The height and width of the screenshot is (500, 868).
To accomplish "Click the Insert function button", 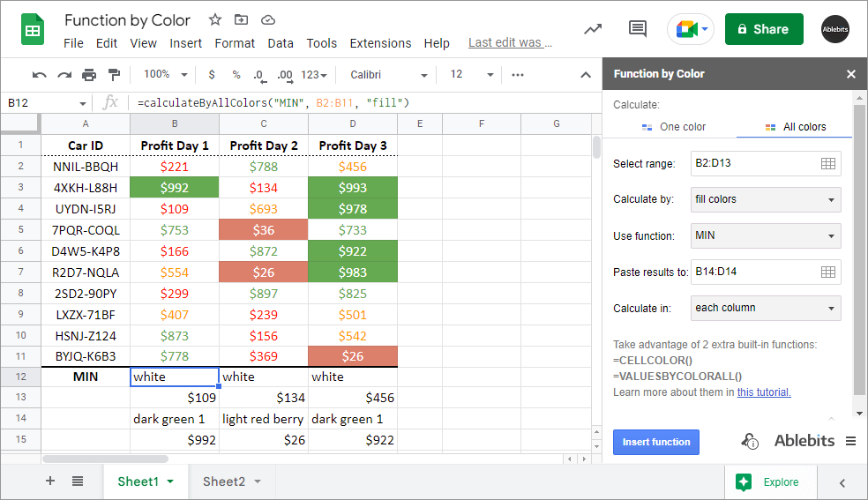I will tap(655, 442).
